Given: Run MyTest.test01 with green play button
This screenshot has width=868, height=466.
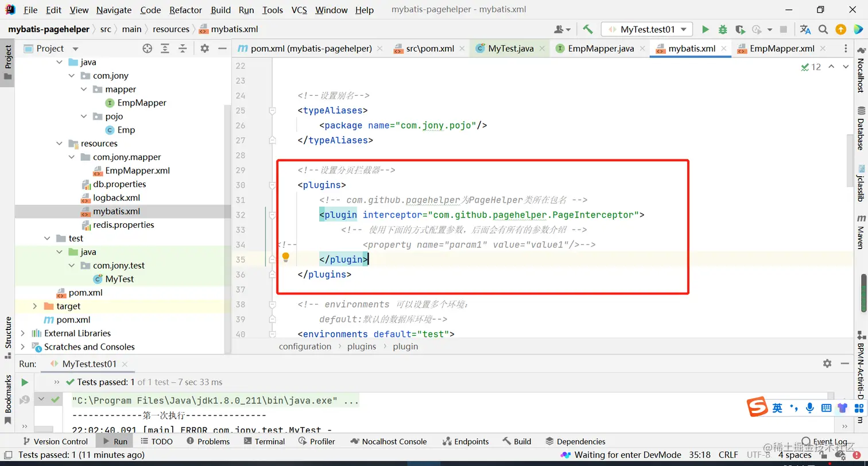Looking at the screenshot, I should tap(706, 29).
